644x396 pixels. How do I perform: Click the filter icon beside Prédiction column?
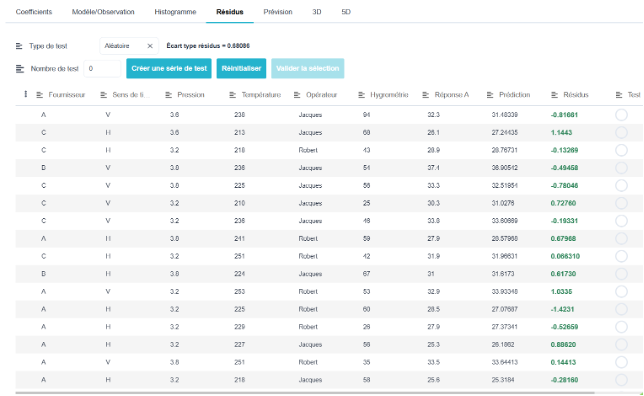490,95
